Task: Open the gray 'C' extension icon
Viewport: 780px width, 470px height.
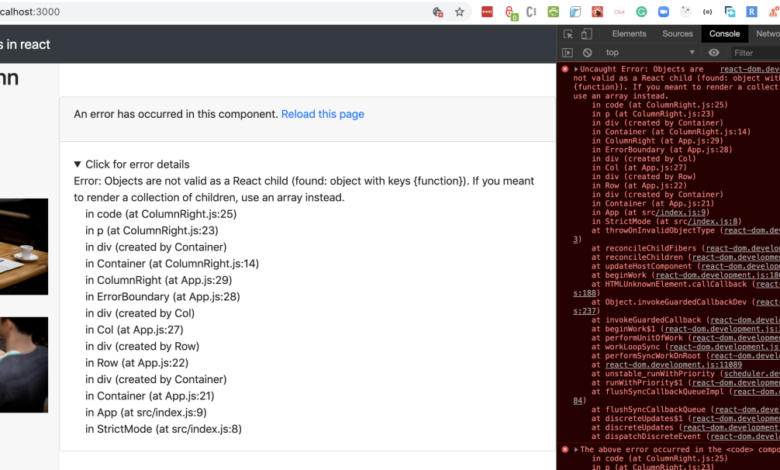Action: pyautogui.click(x=531, y=12)
